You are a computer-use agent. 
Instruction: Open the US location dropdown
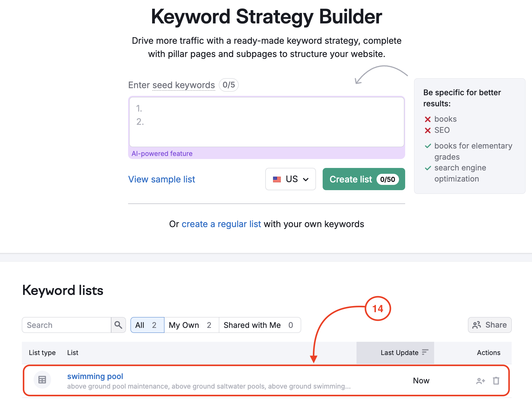coord(291,179)
